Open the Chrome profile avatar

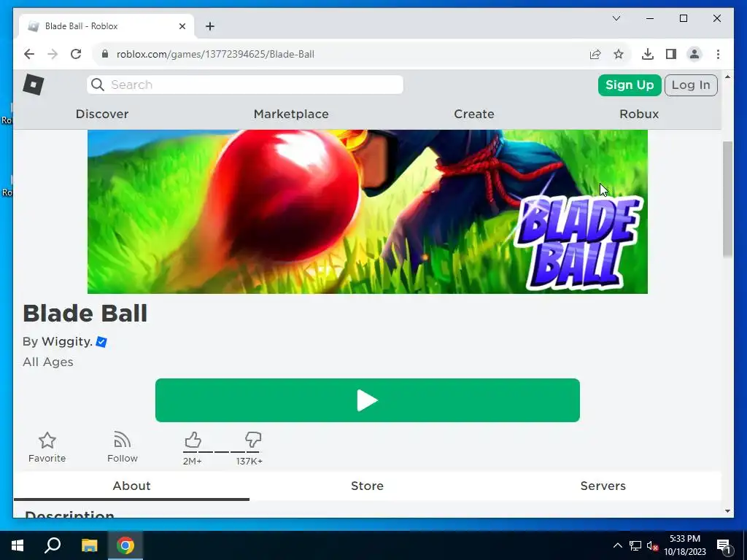point(694,54)
